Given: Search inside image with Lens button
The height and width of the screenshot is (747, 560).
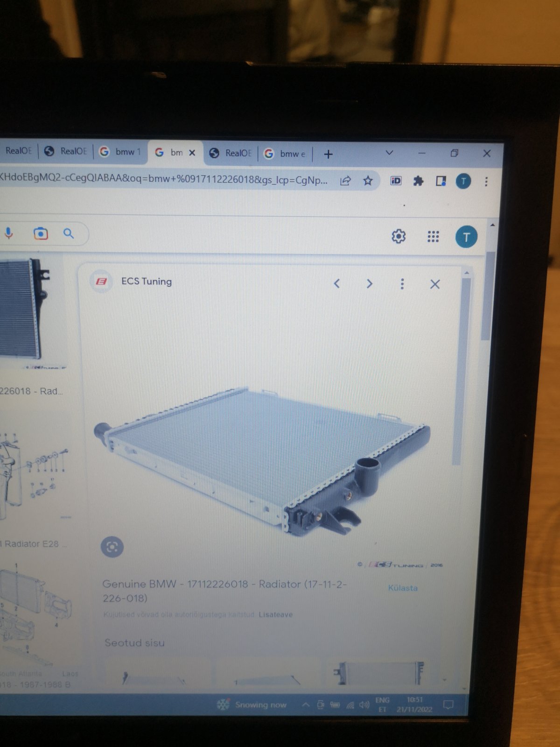Looking at the screenshot, I should [x=112, y=547].
